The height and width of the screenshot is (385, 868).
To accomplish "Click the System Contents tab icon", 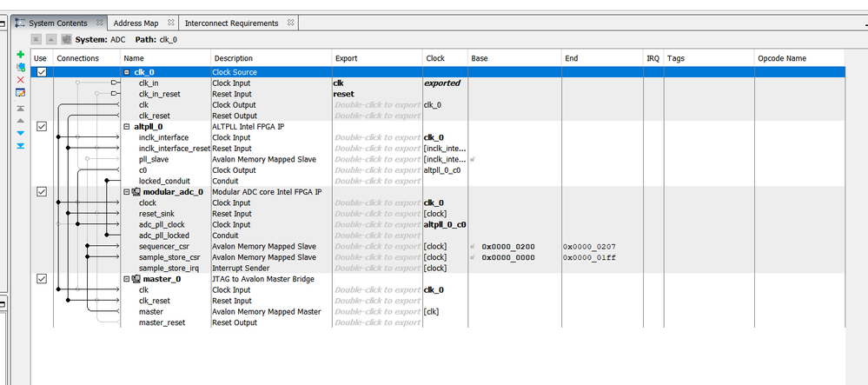I will [21, 23].
